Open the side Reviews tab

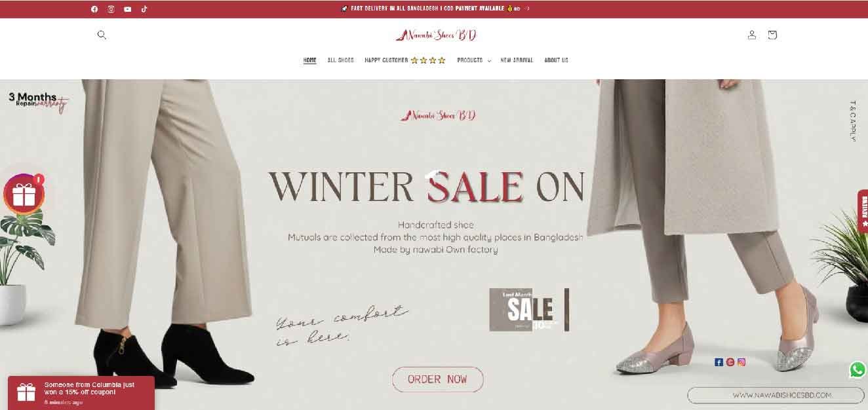(863, 211)
